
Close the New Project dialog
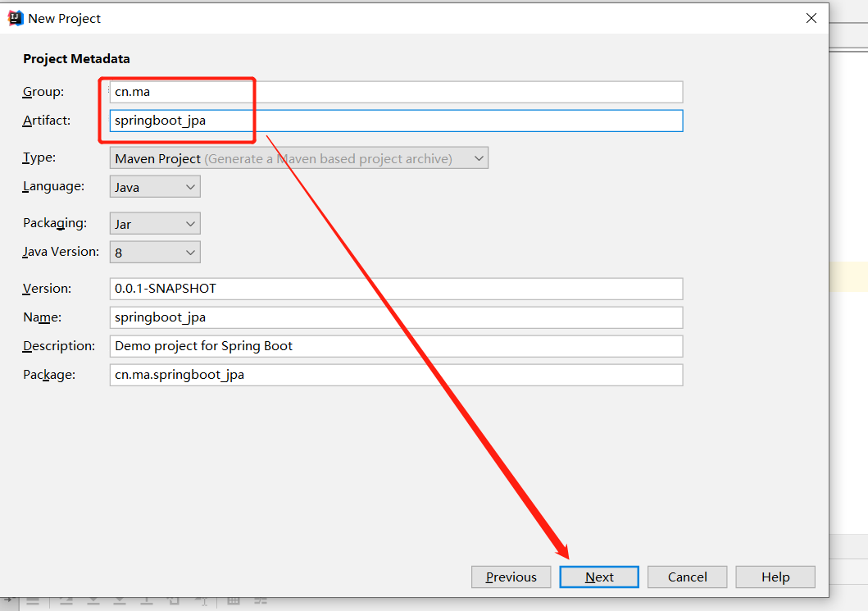click(811, 18)
